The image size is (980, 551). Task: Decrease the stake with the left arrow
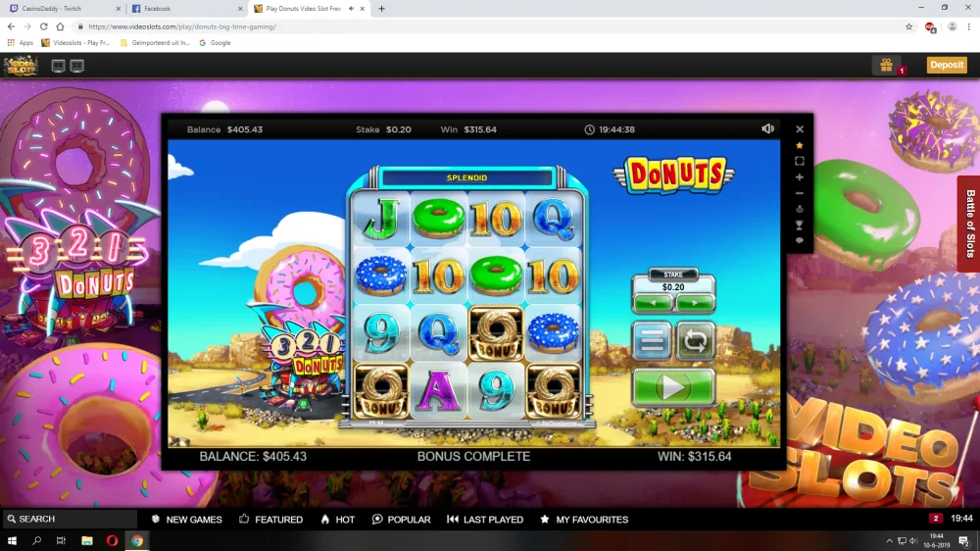tap(653, 303)
